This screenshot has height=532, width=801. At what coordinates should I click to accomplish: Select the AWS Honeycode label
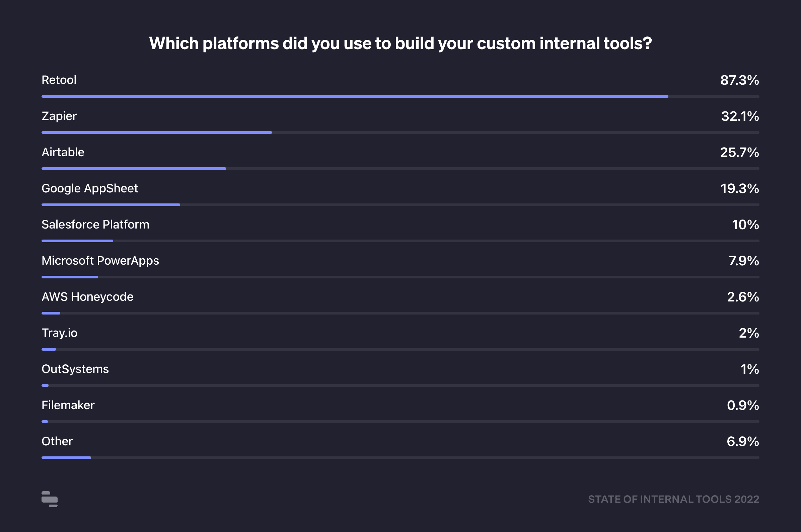(x=87, y=297)
